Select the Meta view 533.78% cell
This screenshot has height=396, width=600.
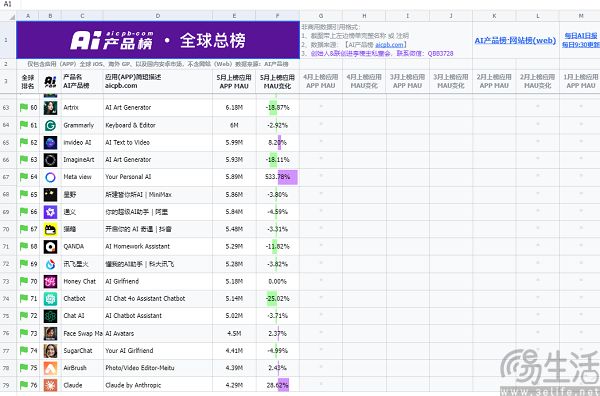click(x=277, y=177)
